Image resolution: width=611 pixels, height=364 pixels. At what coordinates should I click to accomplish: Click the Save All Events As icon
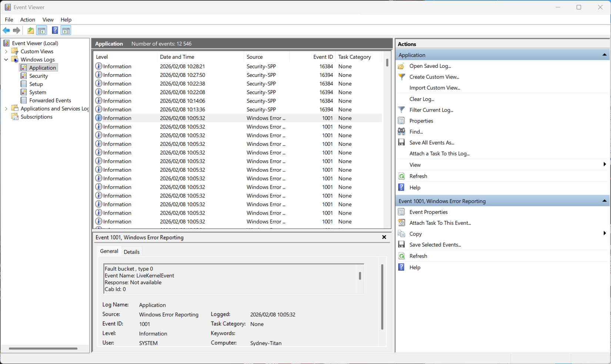pos(401,142)
